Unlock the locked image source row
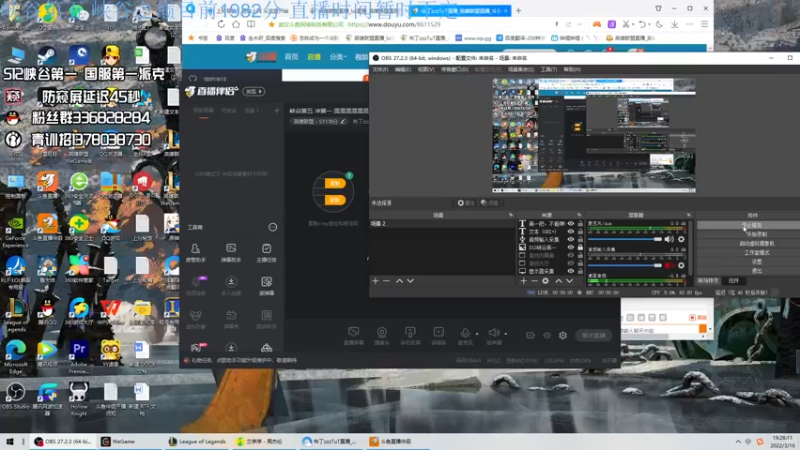 580,247
